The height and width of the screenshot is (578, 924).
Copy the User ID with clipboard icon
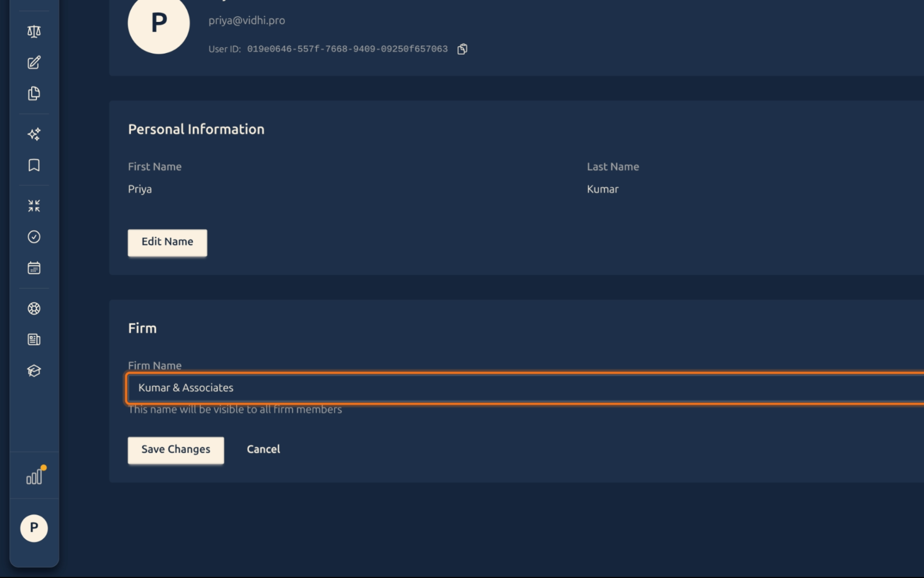[x=462, y=49]
